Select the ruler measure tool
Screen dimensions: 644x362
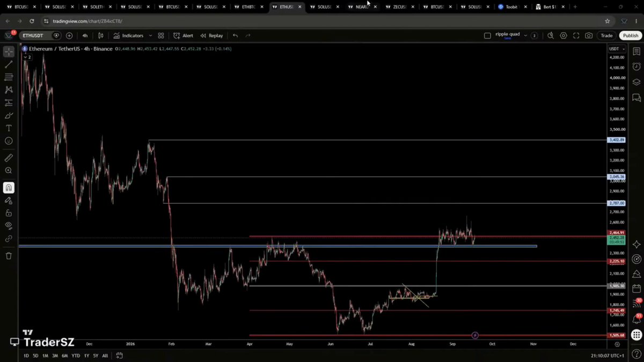9,158
